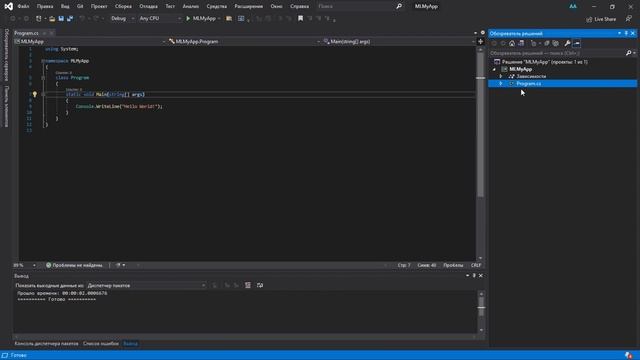Open the Any CPU platform dropdown
This screenshot has width=640, height=360.
point(160,18)
